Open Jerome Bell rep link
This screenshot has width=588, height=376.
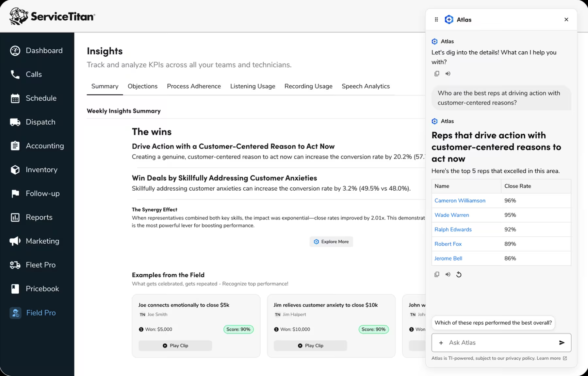coord(448,258)
